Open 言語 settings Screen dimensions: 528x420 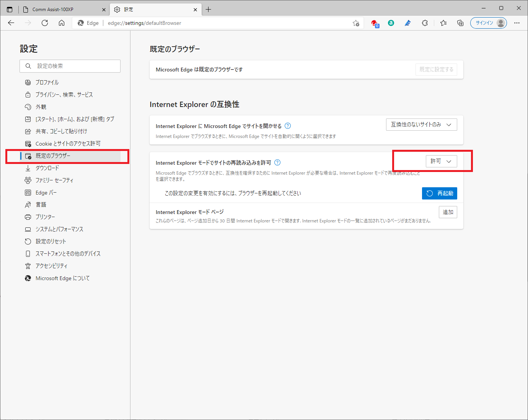tap(70, 205)
